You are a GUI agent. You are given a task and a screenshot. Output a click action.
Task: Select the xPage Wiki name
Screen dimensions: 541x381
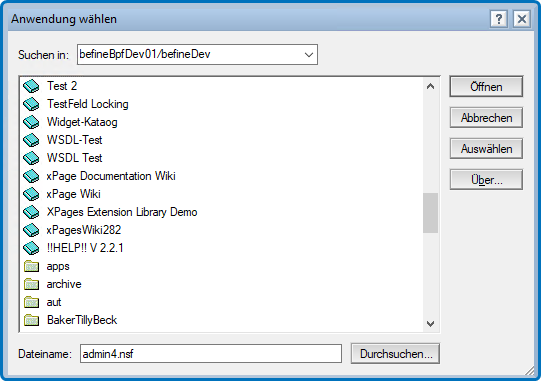click(73, 194)
